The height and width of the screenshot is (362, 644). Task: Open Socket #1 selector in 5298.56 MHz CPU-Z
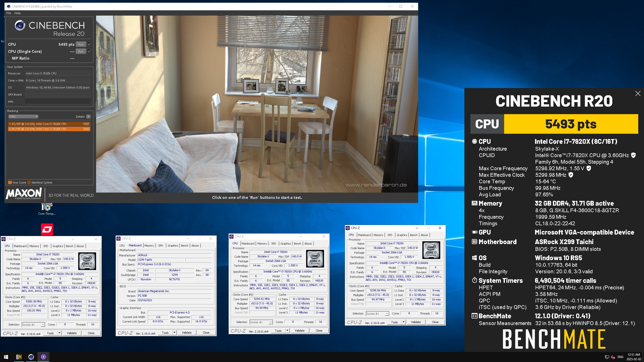(377, 313)
